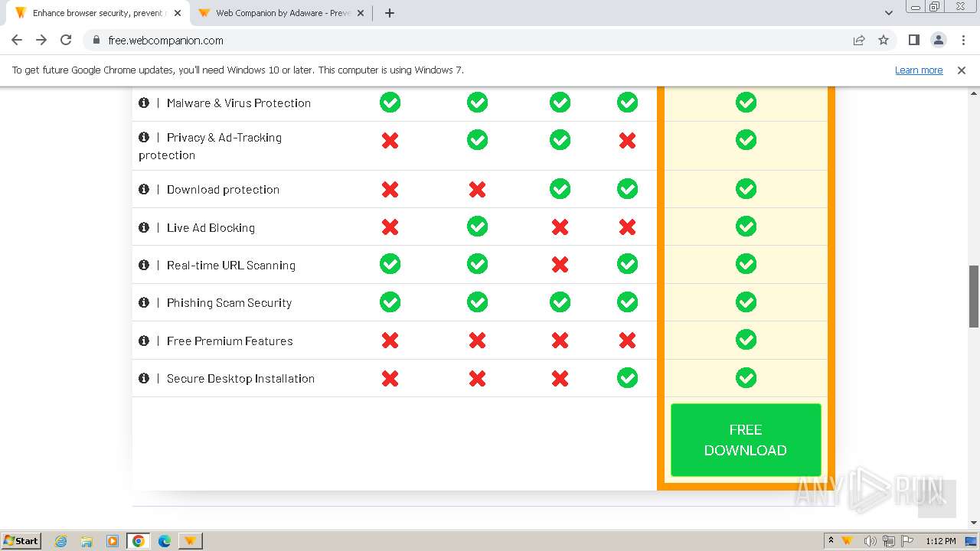The height and width of the screenshot is (551, 980).
Task: Launch Internet Explorer from the taskbar
Action: (x=61, y=541)
